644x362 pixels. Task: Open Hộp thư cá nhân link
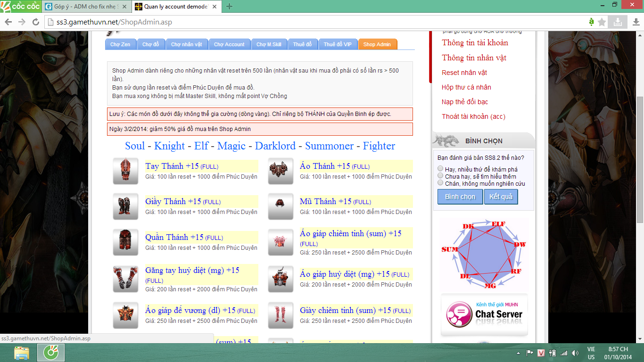pos(466,87)
